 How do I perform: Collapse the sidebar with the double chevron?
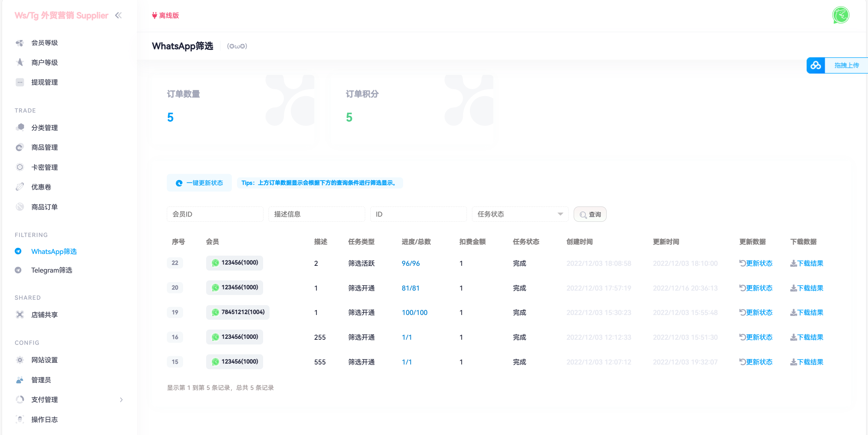(118, 15)
